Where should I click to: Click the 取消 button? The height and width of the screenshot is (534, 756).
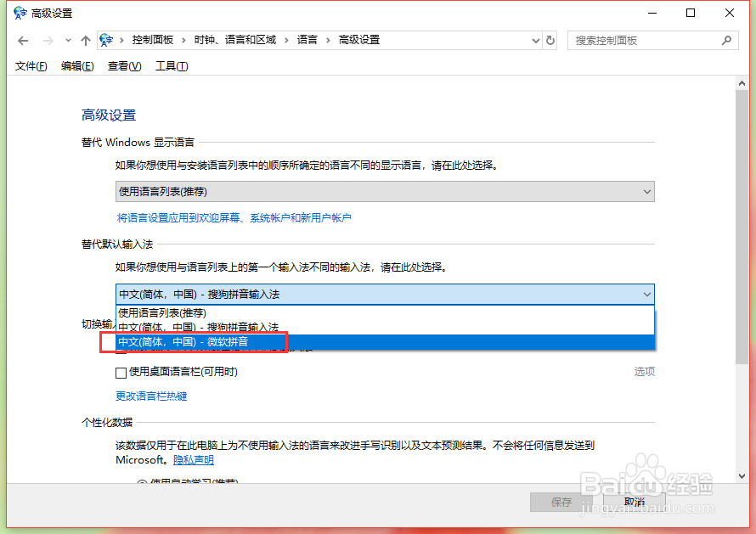click(x=634, y=502)
